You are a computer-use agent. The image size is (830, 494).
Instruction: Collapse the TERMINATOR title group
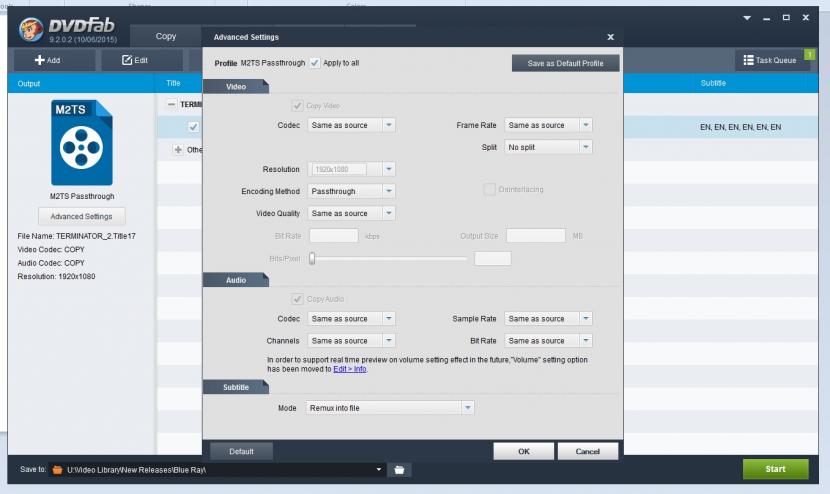pos(171,104)
